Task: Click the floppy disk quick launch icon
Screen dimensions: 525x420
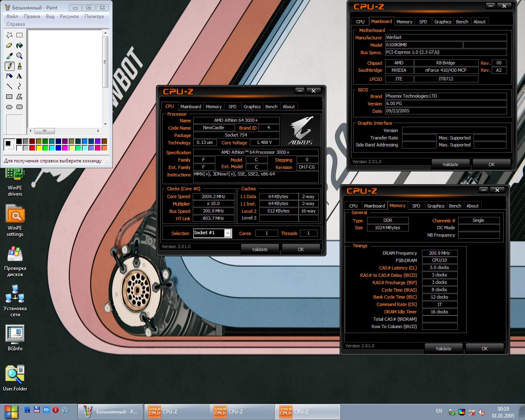Action: click(x=37, y=409)
